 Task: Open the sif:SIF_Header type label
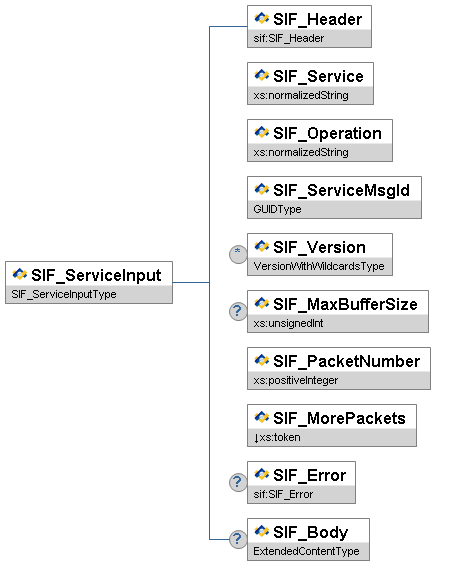289,38
